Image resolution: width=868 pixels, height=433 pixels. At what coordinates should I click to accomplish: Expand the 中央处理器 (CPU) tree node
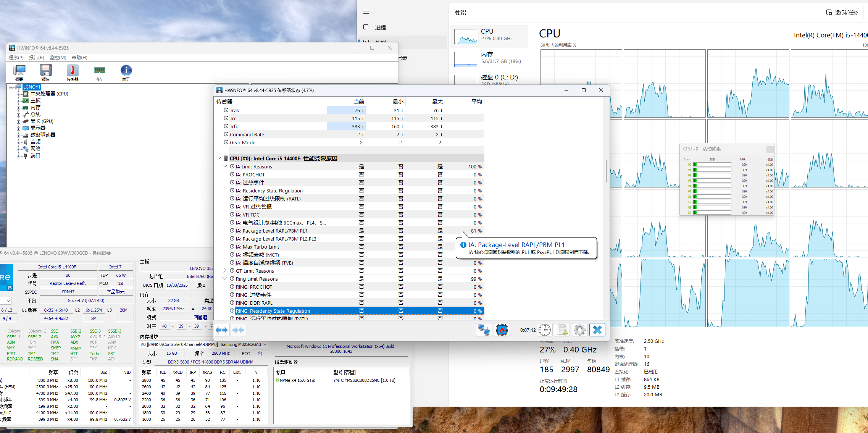point(18,94)
